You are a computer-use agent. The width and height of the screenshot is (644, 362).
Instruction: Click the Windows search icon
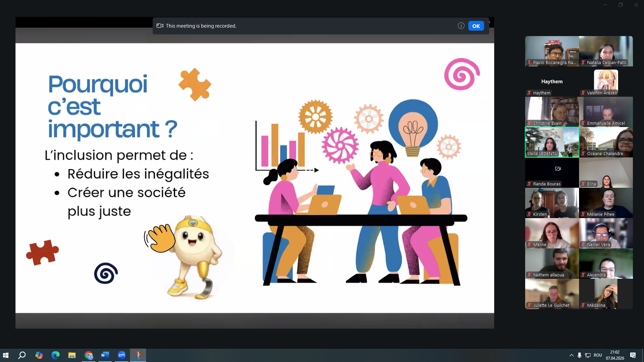pyautogui.click(x=22, y=355)
